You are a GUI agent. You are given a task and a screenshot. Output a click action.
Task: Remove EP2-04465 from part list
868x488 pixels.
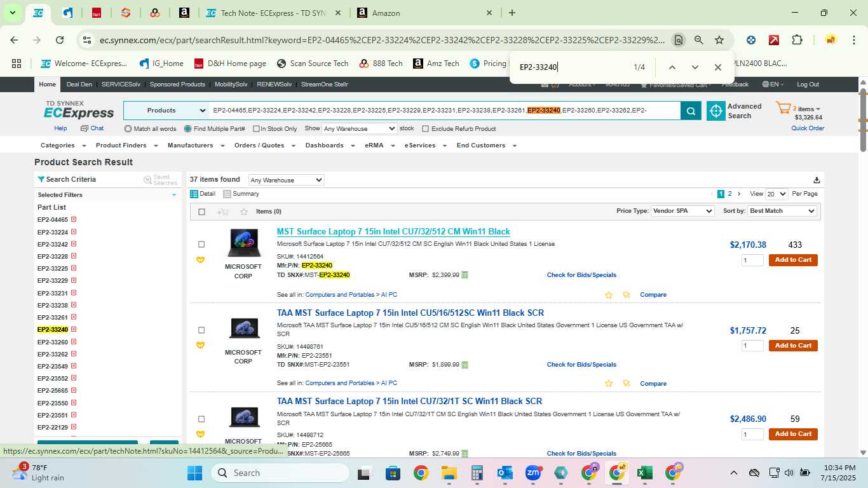(74, 219)
